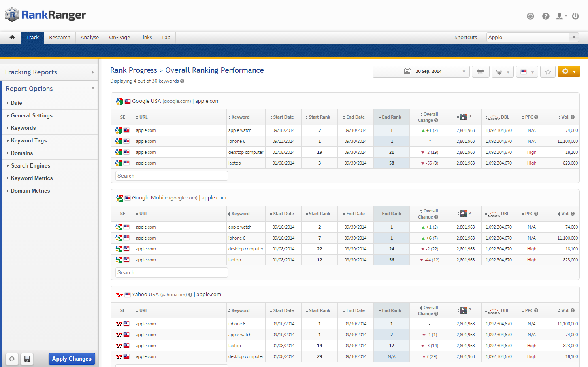Screen dimensions: 588x367
Task: Open the Apple campaign selector dropdown
Action: pos(532,37)
